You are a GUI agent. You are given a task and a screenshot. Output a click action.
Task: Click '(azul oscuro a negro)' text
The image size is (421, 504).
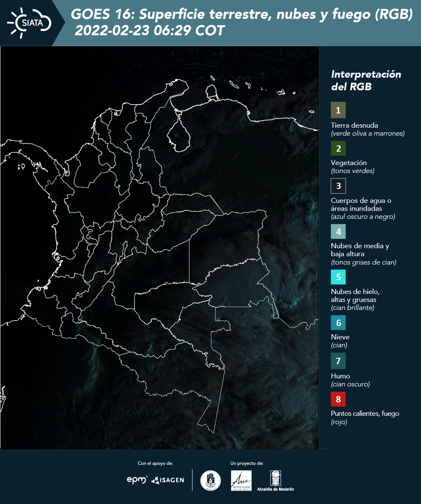pos(363,217)
